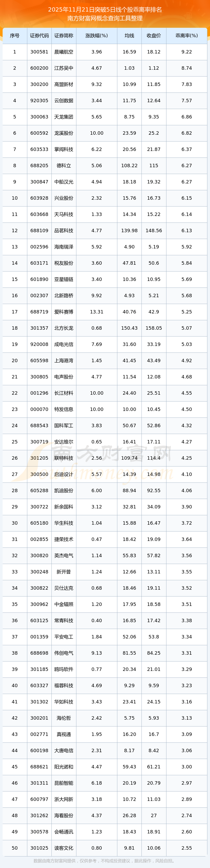This screenshot has height=868, width=210.
Task: Click the 乖离率(%) column header
Action: [187, 36]
